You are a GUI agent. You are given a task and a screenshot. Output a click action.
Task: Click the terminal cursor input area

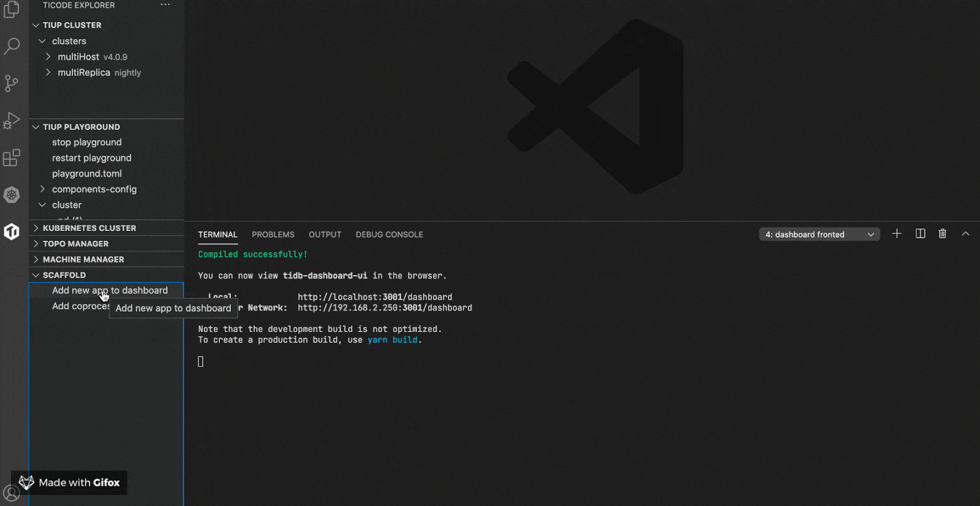201,361
